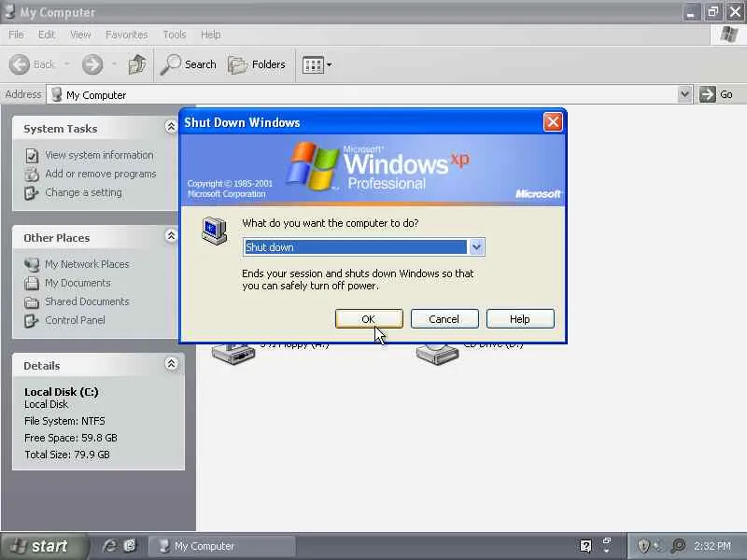The width and height of the screenshot is (747, 560).
Task: Click the Change a setting icon
Action: pos(32,193)
